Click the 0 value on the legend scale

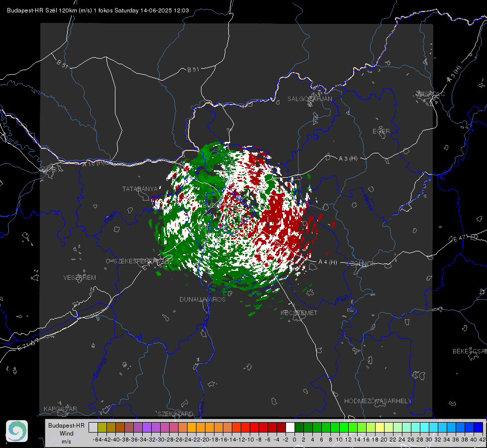pyautogui.click(x=294, y=440)
